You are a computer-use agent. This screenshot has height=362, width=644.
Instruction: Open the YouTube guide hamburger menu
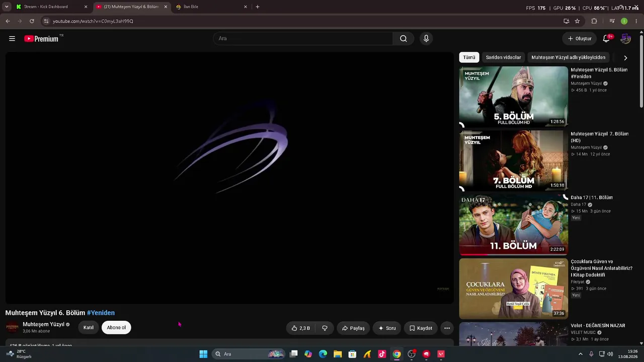coord(12,39)
